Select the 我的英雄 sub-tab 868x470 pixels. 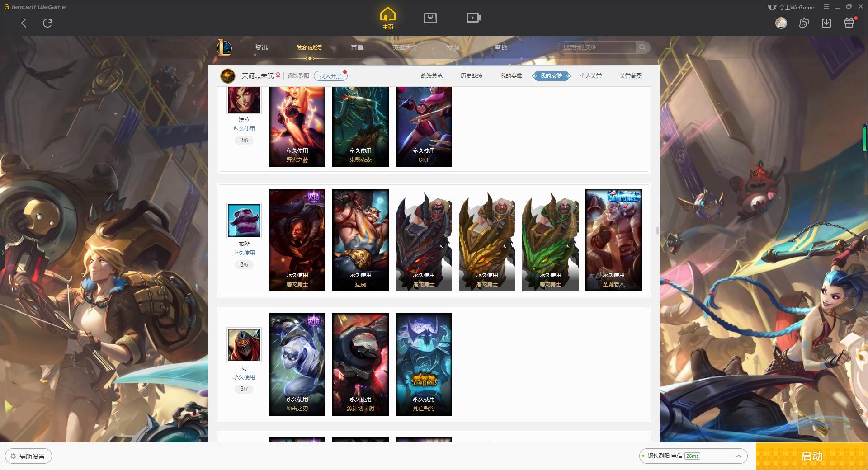coord(511,76)
